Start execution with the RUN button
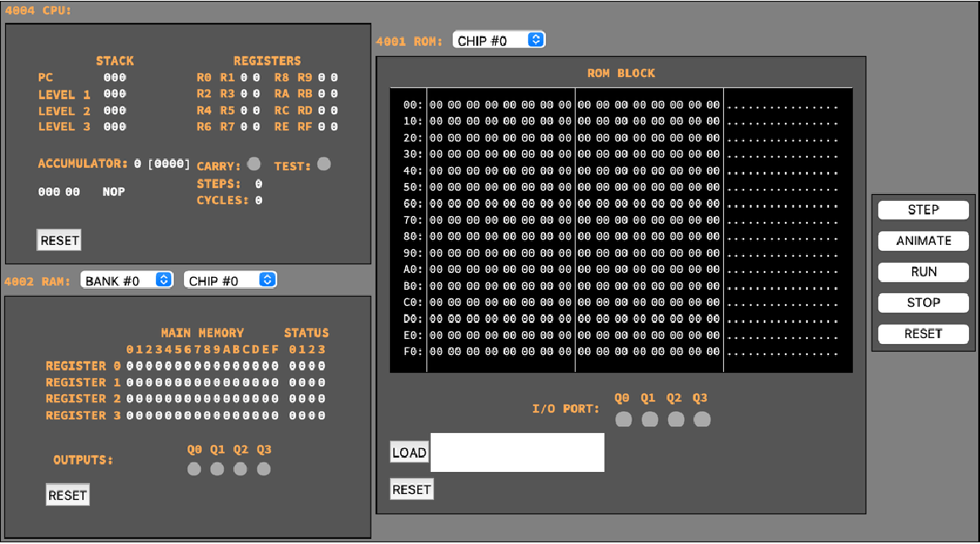This screenshot has width=980, height=544. 923,272
